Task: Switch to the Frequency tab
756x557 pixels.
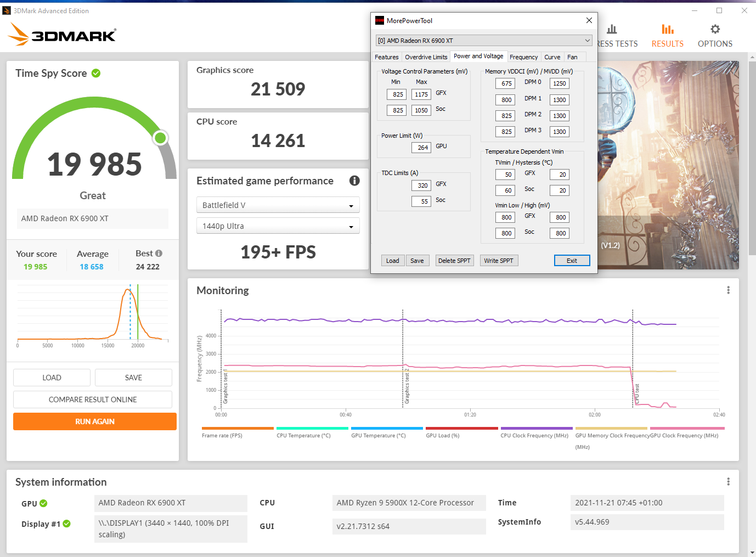Action: coord(523,57)
